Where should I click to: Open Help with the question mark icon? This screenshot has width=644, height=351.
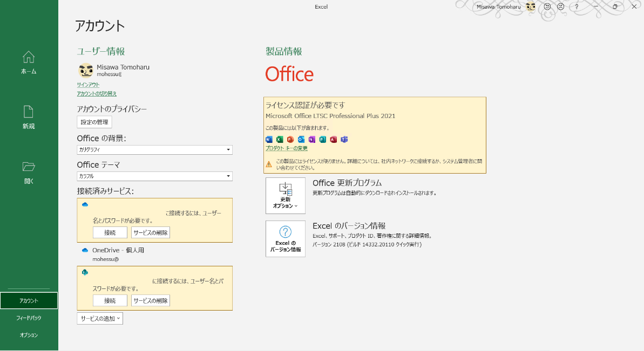click(577, 6)
